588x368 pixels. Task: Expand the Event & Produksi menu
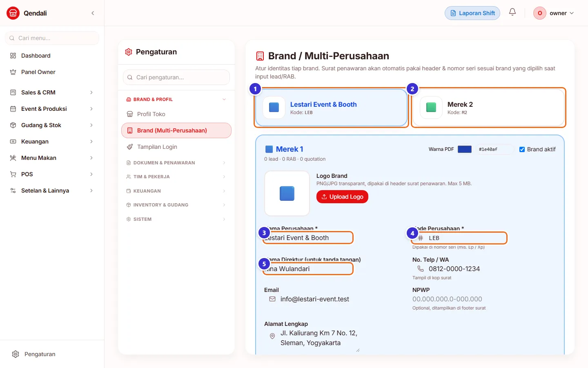pyautogui.click(x=52, y=109)
